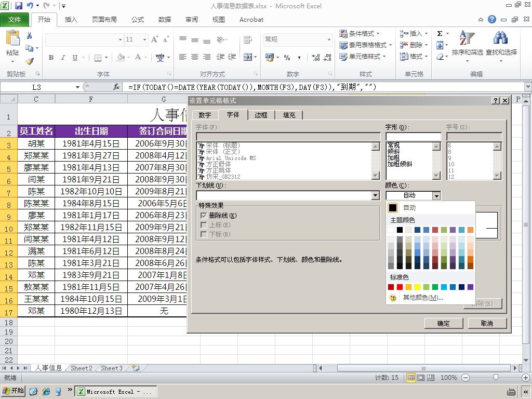Click the 字形 font style input field
The height and width of the screenshot is (399, 532).
click(413, 137)
